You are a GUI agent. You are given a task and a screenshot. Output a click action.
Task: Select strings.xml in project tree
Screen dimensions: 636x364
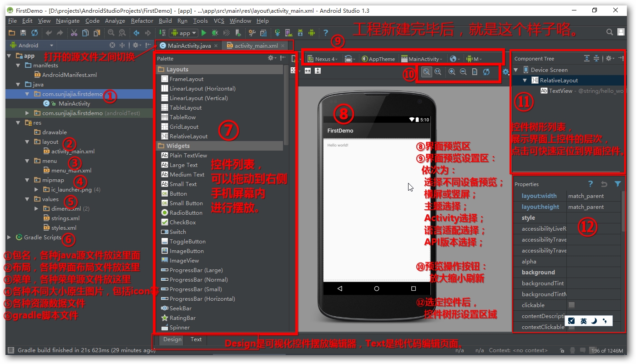[x=66, y=218]
